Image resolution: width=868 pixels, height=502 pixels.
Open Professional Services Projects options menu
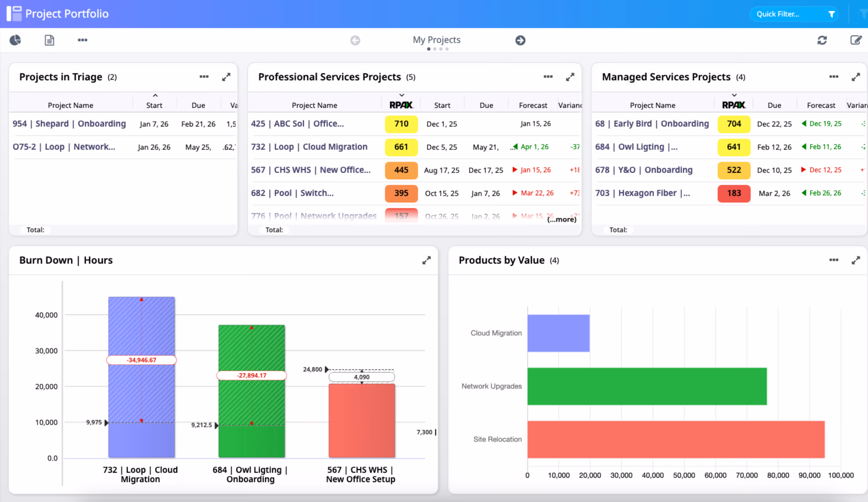[548, 77]
